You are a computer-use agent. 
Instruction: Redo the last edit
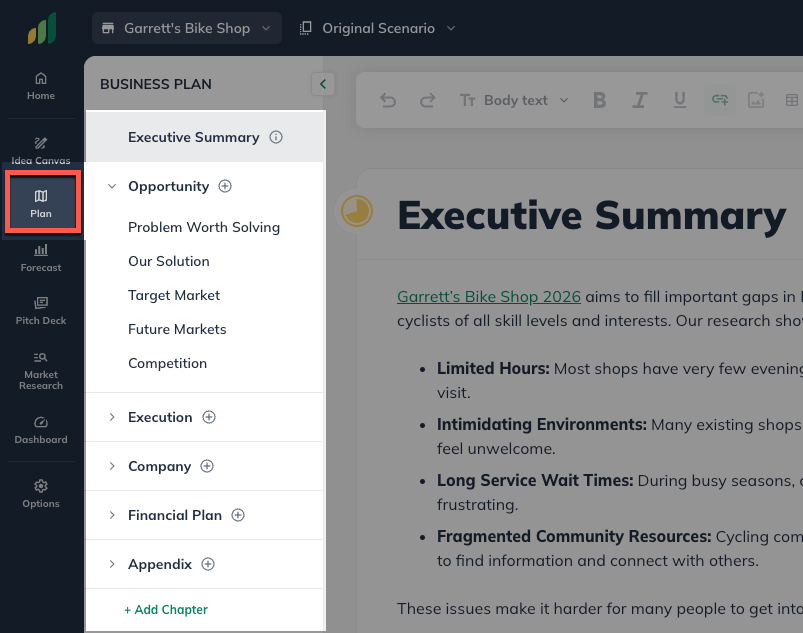coord(428,100)
